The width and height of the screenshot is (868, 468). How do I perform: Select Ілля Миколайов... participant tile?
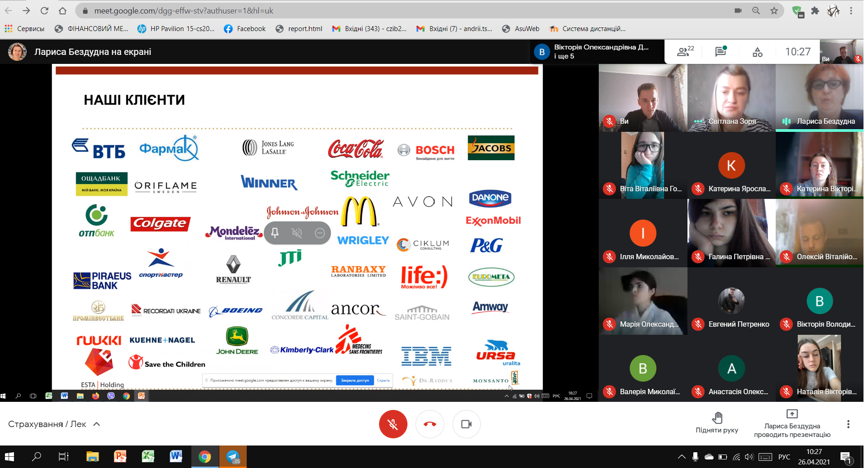(643, 233)
